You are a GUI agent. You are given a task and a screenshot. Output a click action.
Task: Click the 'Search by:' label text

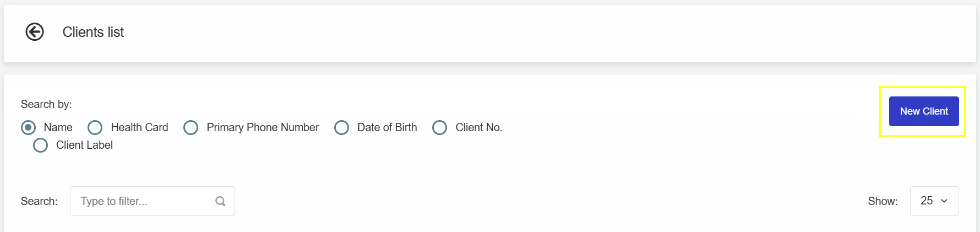[46, 104]
